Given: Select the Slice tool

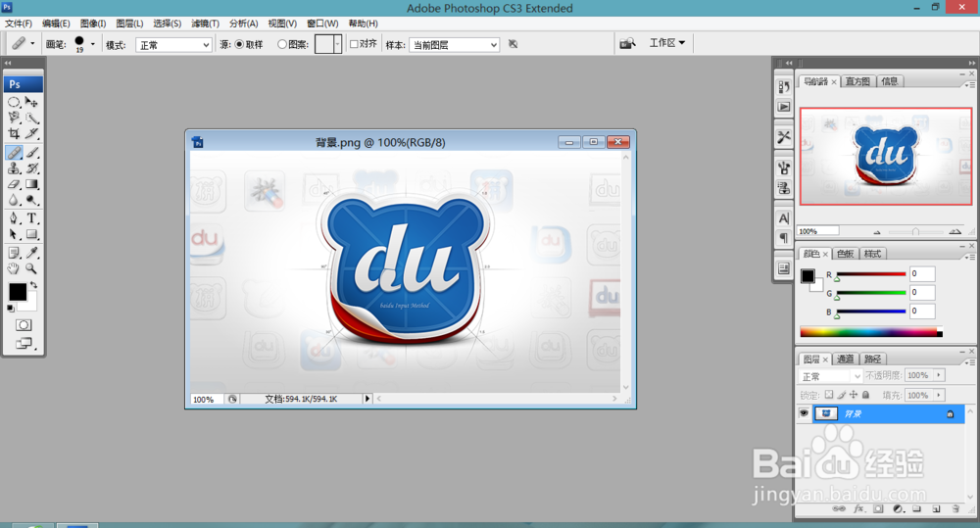Looking at the screenshot, I should (31, 133).
